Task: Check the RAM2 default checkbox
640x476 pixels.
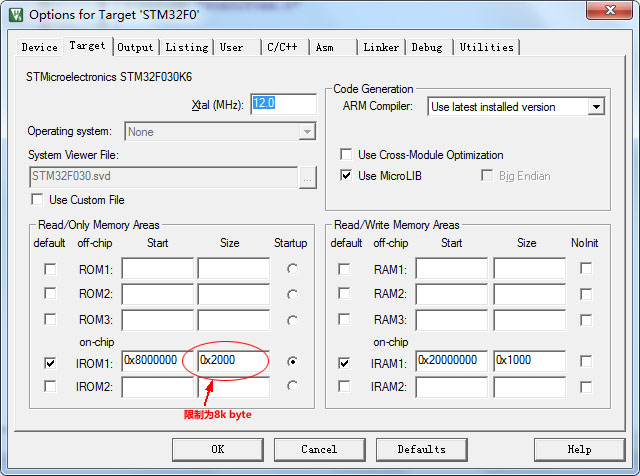Action: [344, 294]
